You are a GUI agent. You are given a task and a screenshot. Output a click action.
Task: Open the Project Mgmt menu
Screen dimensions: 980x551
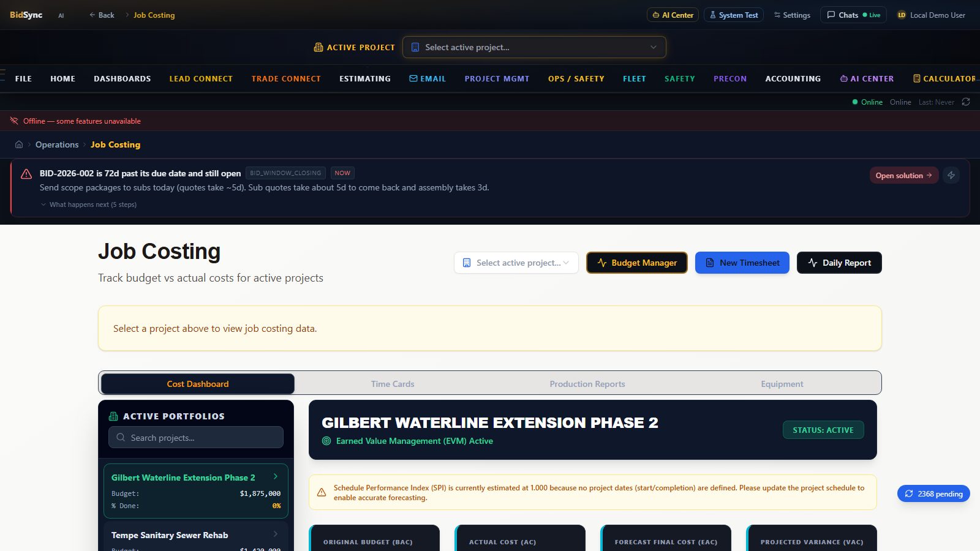tap(497, 78)
